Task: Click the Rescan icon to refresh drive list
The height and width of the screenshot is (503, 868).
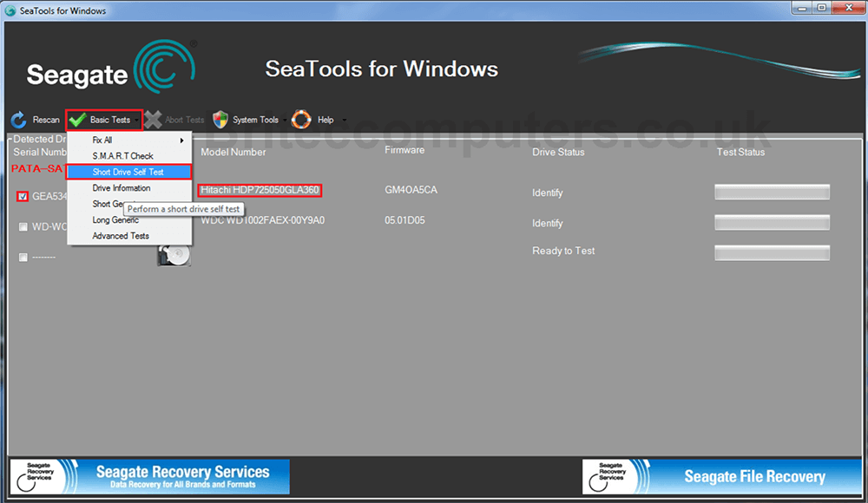Action: [x=17, y=120]
